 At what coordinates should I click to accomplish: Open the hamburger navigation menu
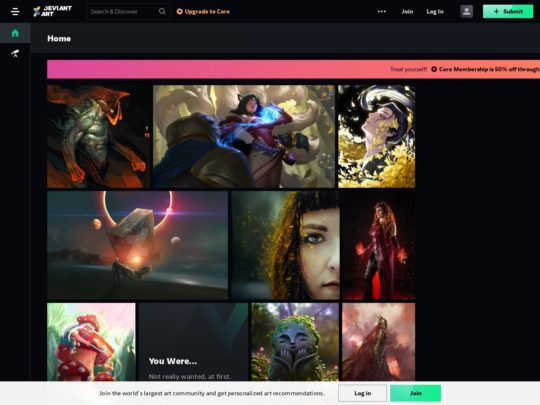pyautogui.click(x=15, y=11)
